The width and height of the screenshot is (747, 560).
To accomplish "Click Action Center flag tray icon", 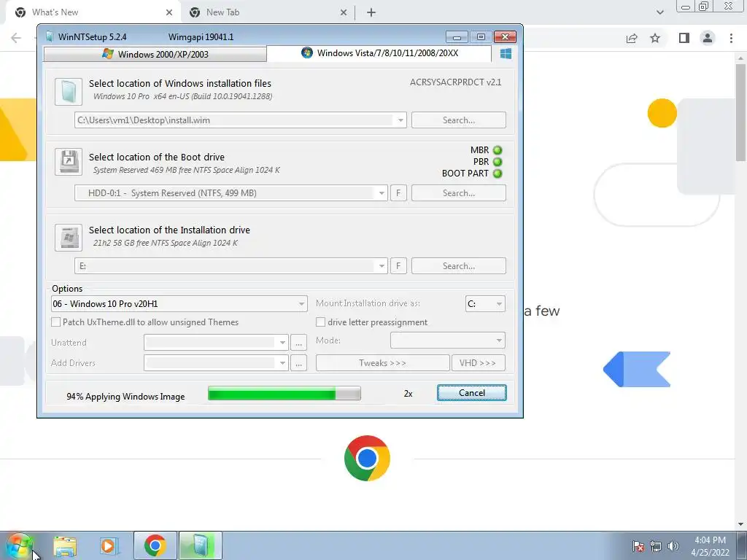I will click(638, 546).
